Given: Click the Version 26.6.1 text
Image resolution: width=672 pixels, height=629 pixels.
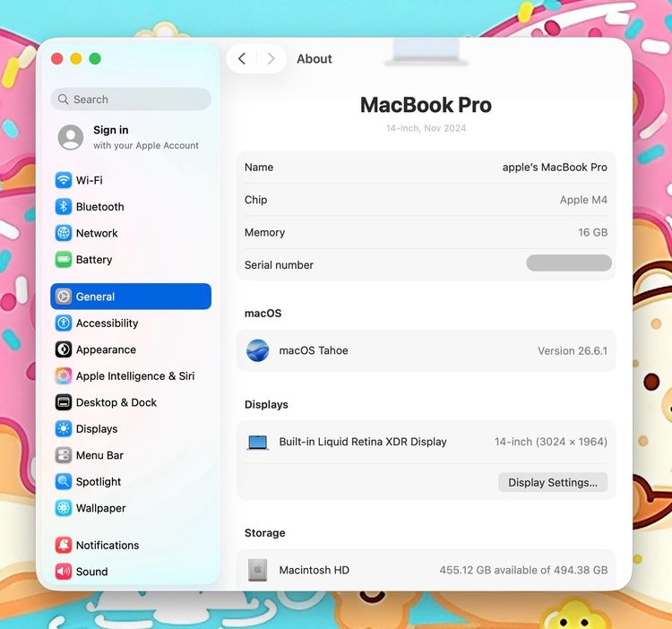Looking at the screenshot, I should (573, 351).
